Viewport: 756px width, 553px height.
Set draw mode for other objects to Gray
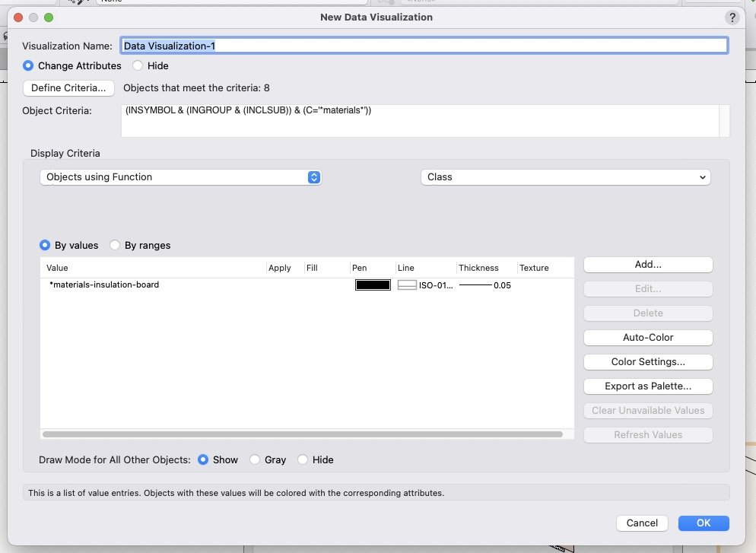tap(256, 460)
